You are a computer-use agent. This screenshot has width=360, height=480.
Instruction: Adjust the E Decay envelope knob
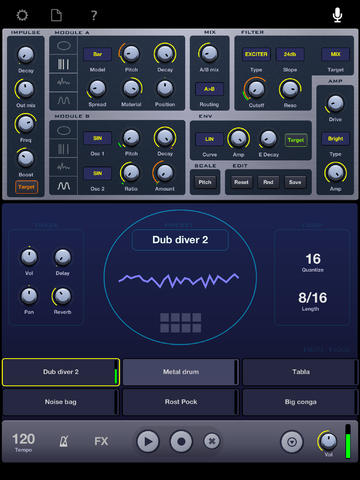coord(268,139)
